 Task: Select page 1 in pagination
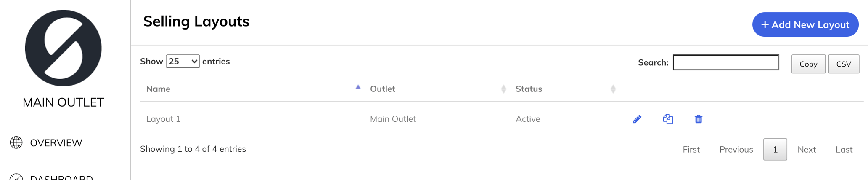point(775,150)
